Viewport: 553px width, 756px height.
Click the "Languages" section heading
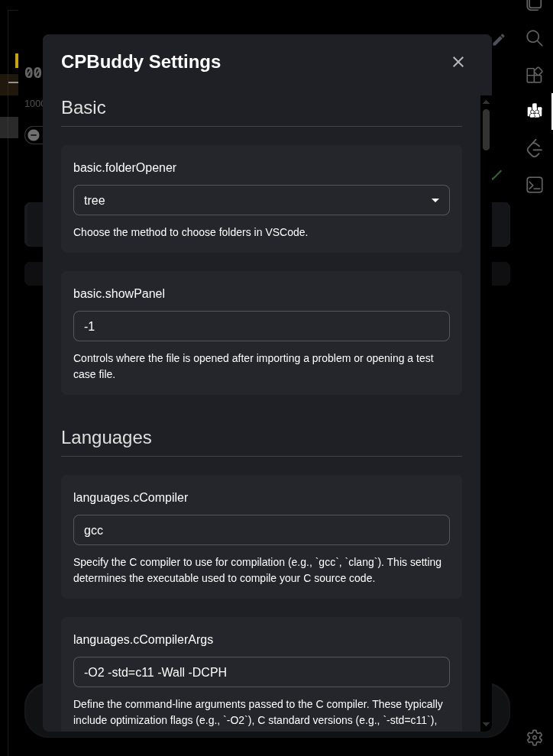pyautogui.click(x=106, y=438)
